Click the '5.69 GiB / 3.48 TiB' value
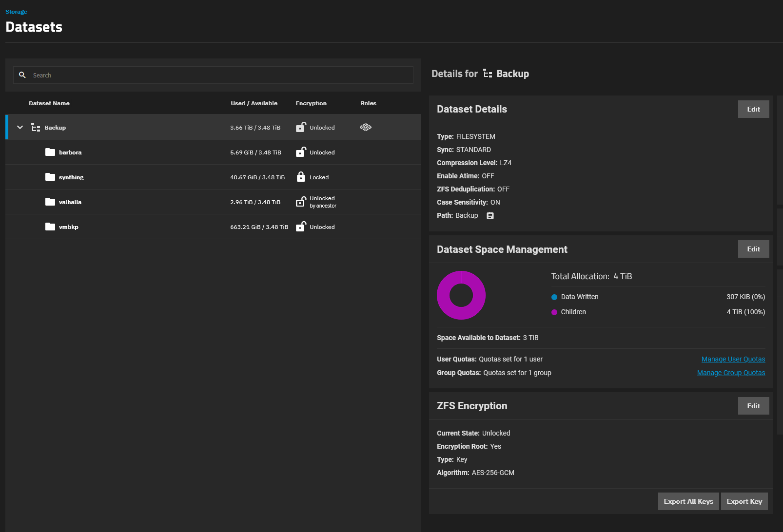The image size is (783, 532). pos(255,152)
